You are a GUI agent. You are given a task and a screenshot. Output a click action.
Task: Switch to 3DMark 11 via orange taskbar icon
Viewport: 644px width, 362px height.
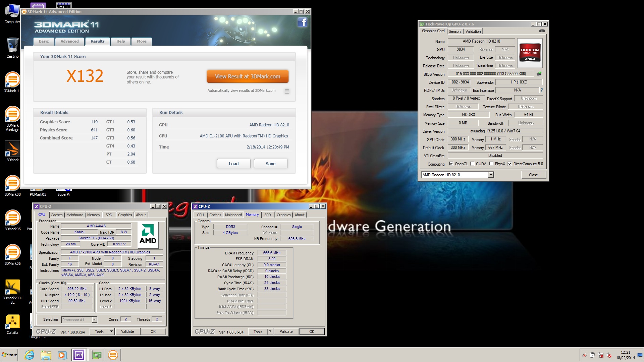tap(113, 355)
